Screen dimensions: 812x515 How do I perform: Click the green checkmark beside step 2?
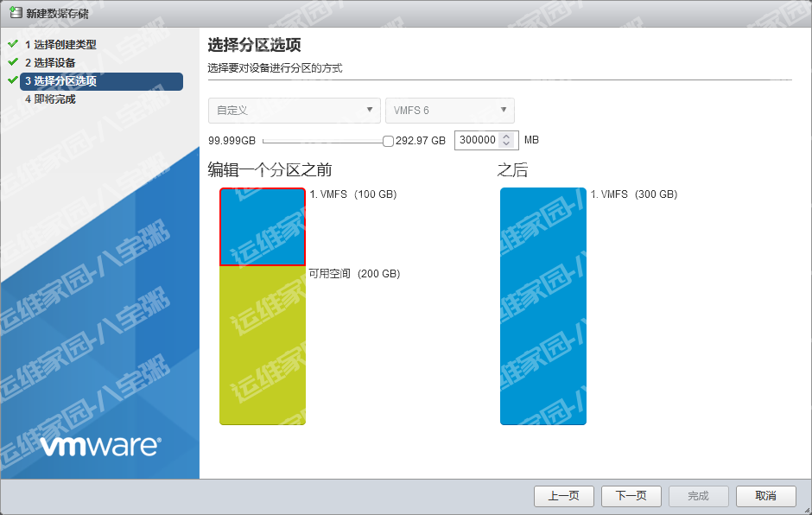click(12, 62)
